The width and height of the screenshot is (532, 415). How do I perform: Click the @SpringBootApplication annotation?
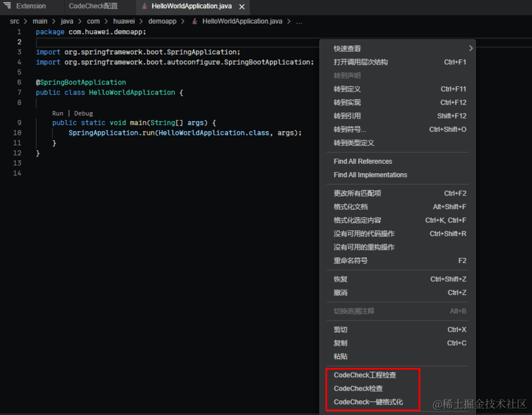[x=80, y=82]
